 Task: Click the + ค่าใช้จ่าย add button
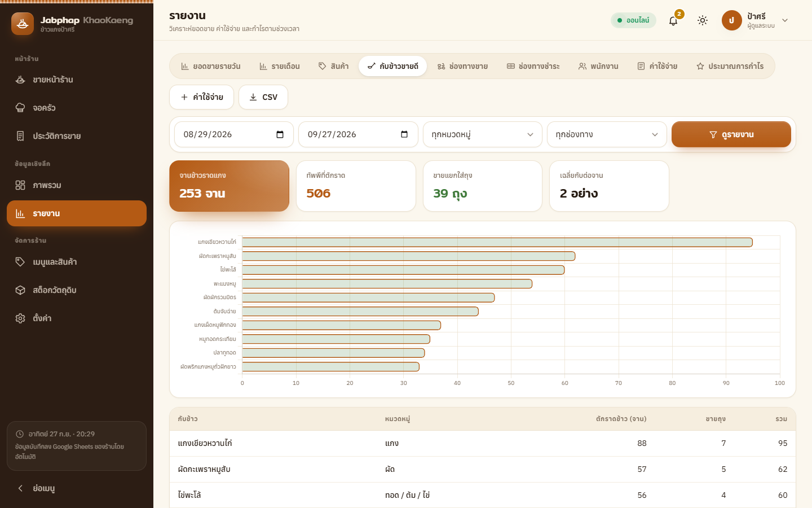(201, 97)
